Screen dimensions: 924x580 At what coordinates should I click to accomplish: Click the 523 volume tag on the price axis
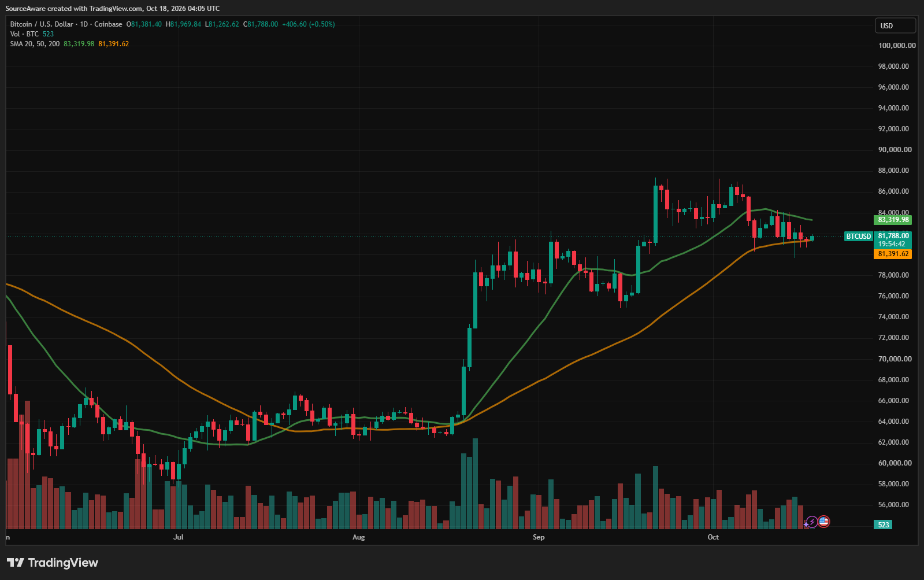(884, 524)
